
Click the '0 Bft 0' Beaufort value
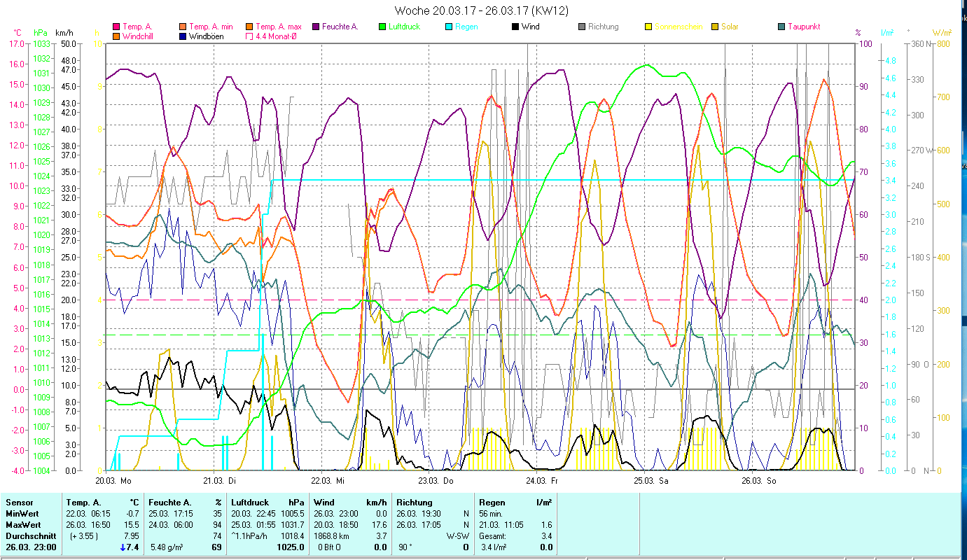(x=330, y=547)
